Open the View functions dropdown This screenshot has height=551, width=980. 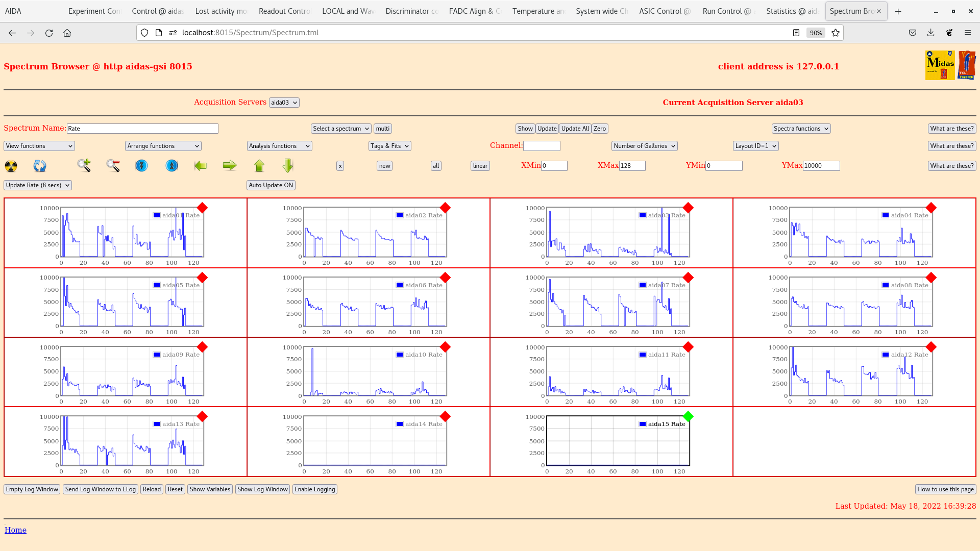point(39,146)
